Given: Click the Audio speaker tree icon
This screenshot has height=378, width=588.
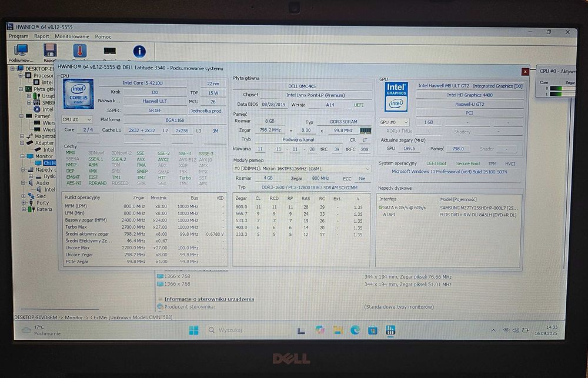Looking at the screenshot, I should pyautogui.click(x=31, y=183).
